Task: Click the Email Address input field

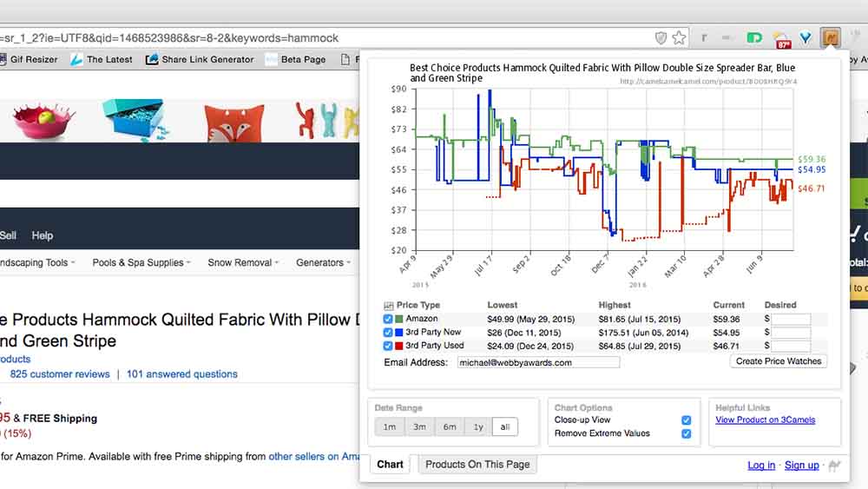Action: pyautogui.click(x=538, y=362)
